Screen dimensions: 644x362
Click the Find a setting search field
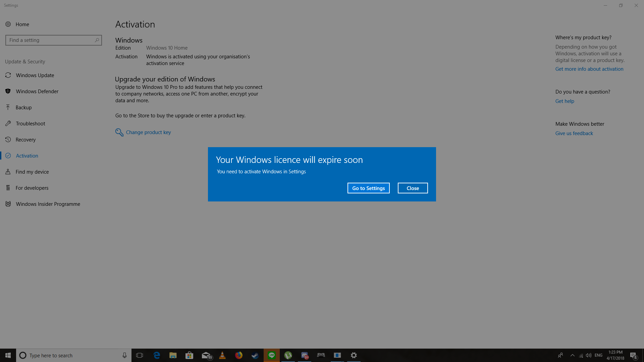point(50,40)
